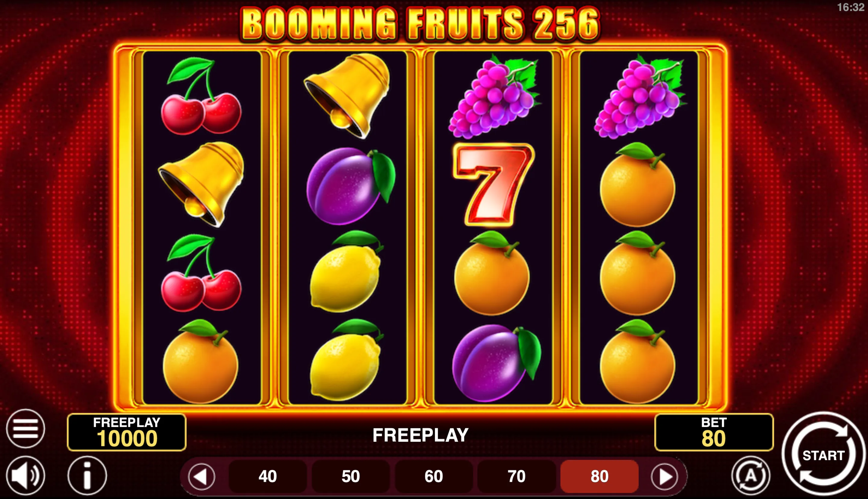This screenshot has height=499, width=868.
Task: Click the grapes symbol in fourth reel
Action: coord(639,96)
